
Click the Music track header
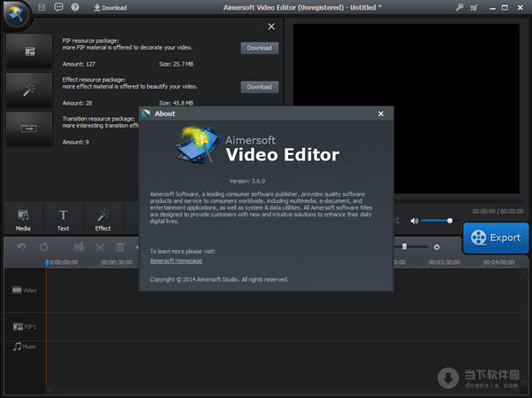(25, 347)
